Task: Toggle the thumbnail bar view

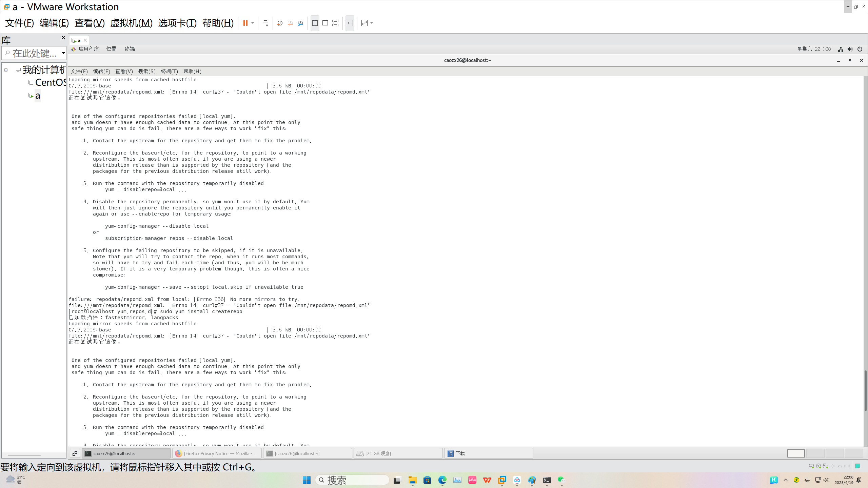Action: pyautogui.click(x=325, y=23)
